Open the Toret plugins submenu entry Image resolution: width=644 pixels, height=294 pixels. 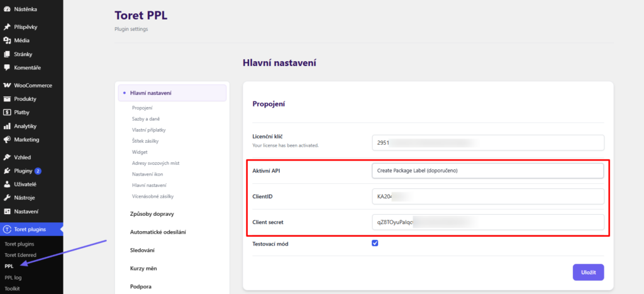[19, 244]
